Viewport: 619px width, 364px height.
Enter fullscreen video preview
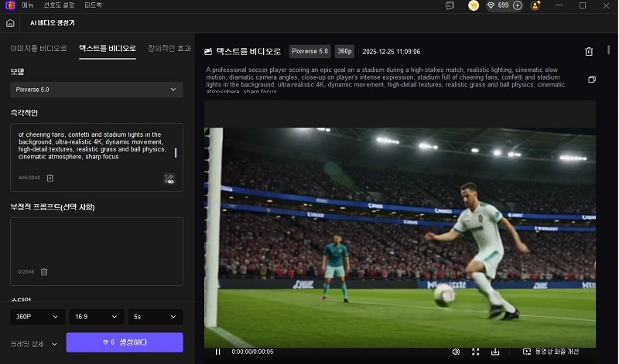(476, 352)
